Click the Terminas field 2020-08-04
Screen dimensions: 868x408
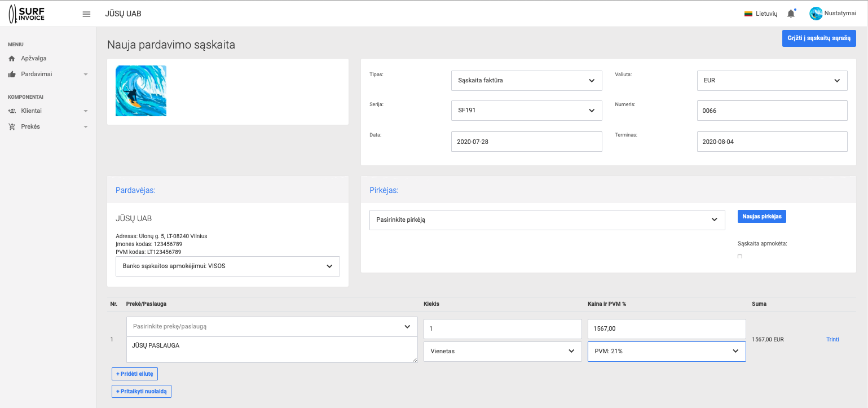[772, 142]
